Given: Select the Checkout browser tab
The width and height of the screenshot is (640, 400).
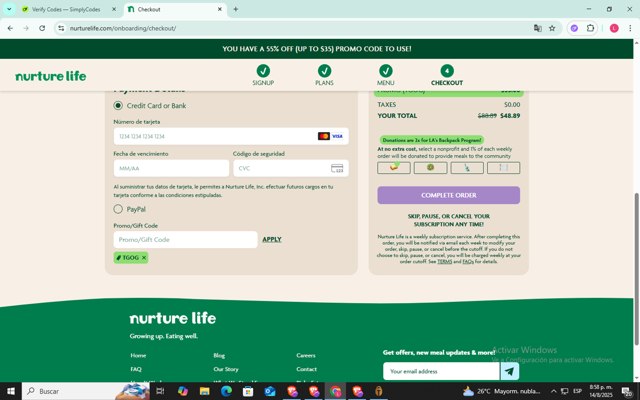Looking at the screenshot, I should (x=173, y=9).
